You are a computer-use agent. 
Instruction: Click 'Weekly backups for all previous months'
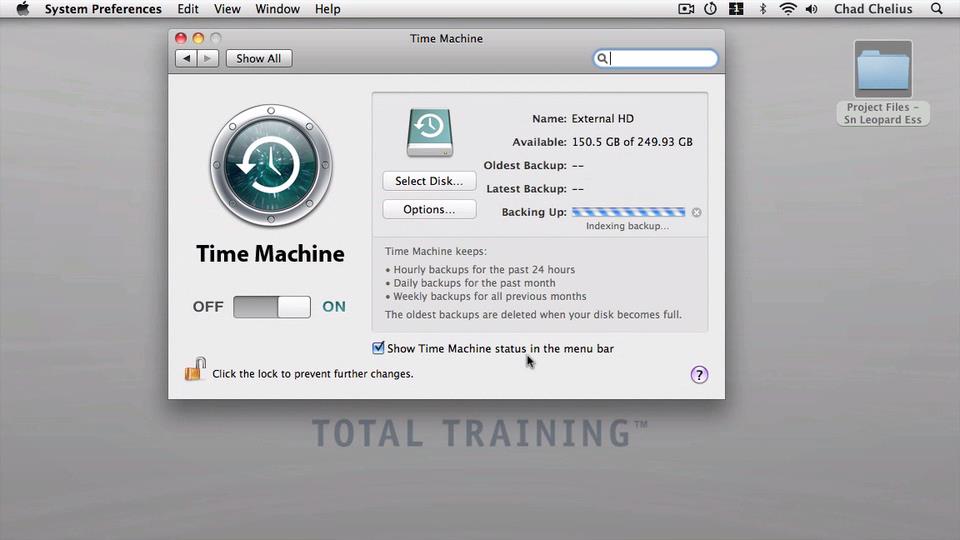[x=490, y=296]
